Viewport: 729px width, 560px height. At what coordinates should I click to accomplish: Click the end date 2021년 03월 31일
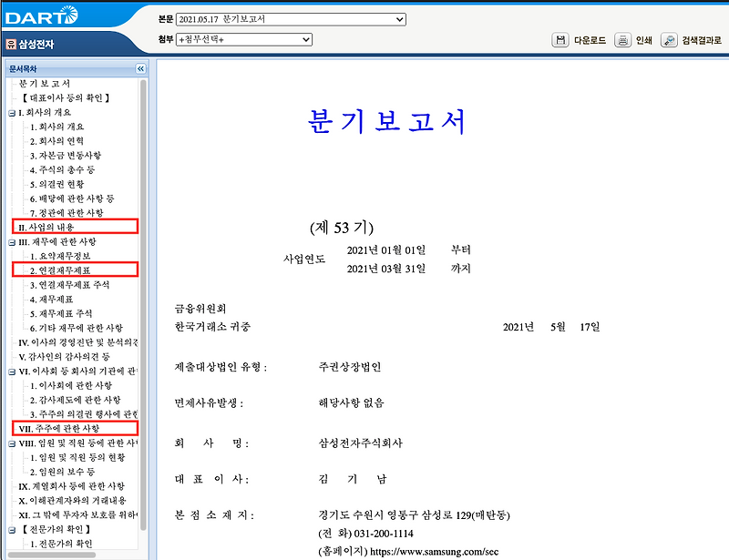pos(385,269)
